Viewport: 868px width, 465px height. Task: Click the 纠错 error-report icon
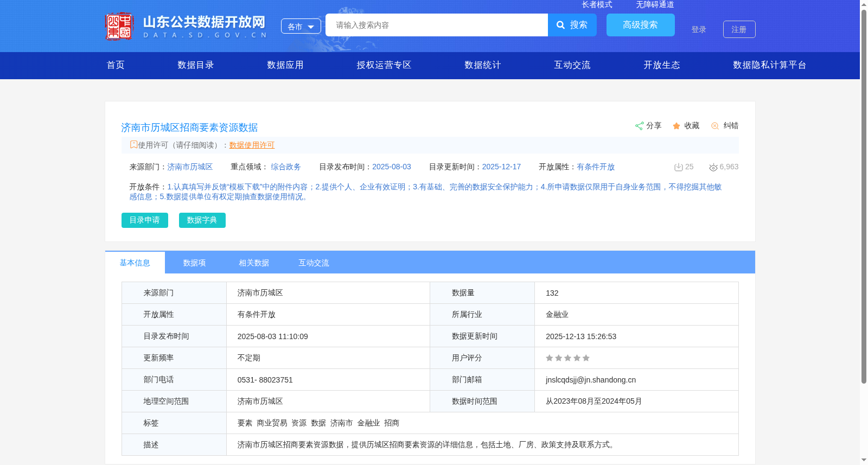coord(715,126)
